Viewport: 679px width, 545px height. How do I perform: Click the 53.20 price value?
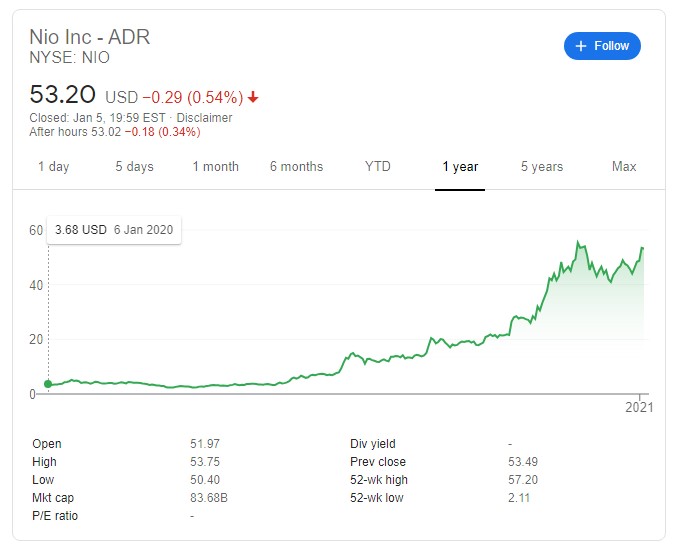[x=62, y=94]
